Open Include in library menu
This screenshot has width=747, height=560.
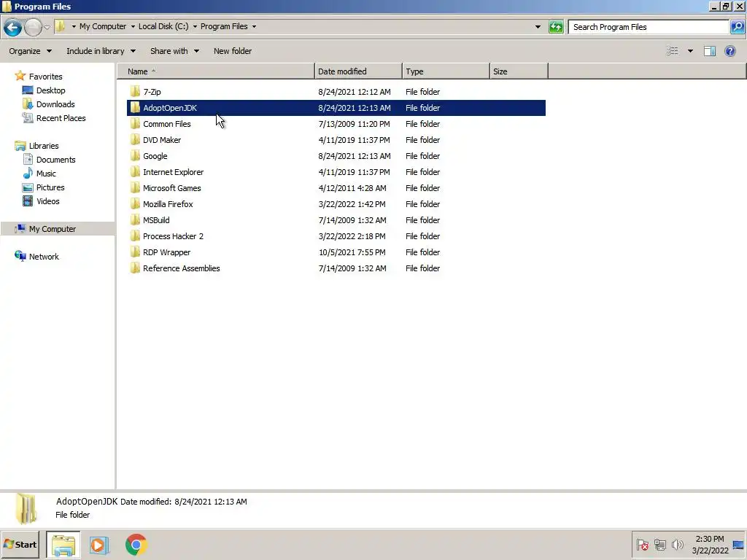pyautogui.click(x=101, y=51)
